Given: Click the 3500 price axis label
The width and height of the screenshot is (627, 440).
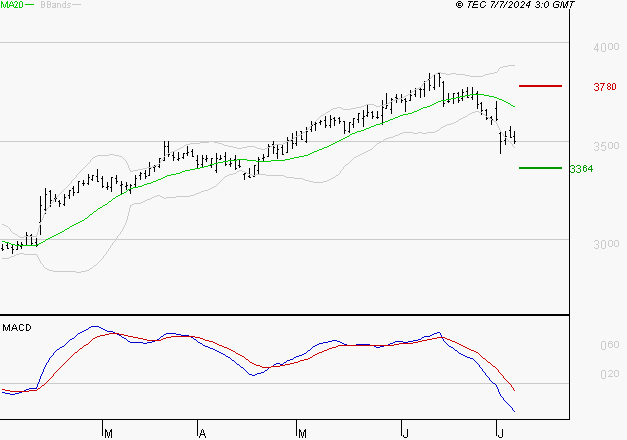Looking at the screenshot, I should point(606,146).
